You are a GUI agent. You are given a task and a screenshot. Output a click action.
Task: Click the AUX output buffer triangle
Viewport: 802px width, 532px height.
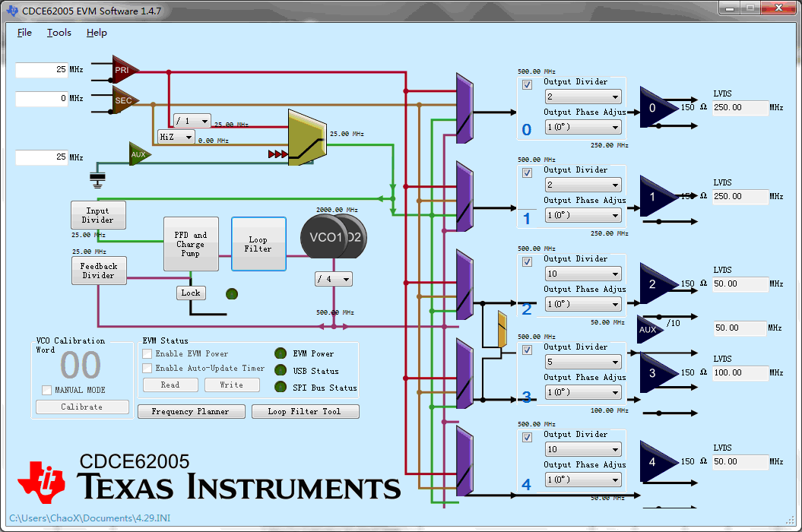648,329
